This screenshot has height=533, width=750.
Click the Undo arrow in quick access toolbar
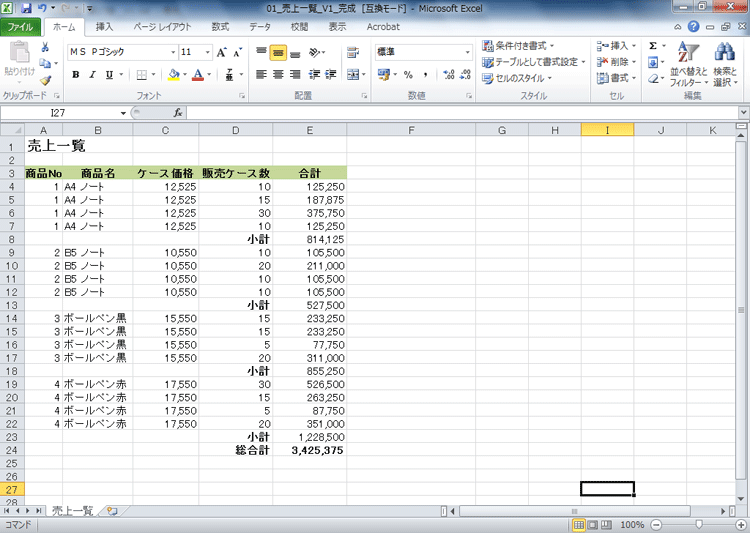pyautogui.click(x=42, y=8)
